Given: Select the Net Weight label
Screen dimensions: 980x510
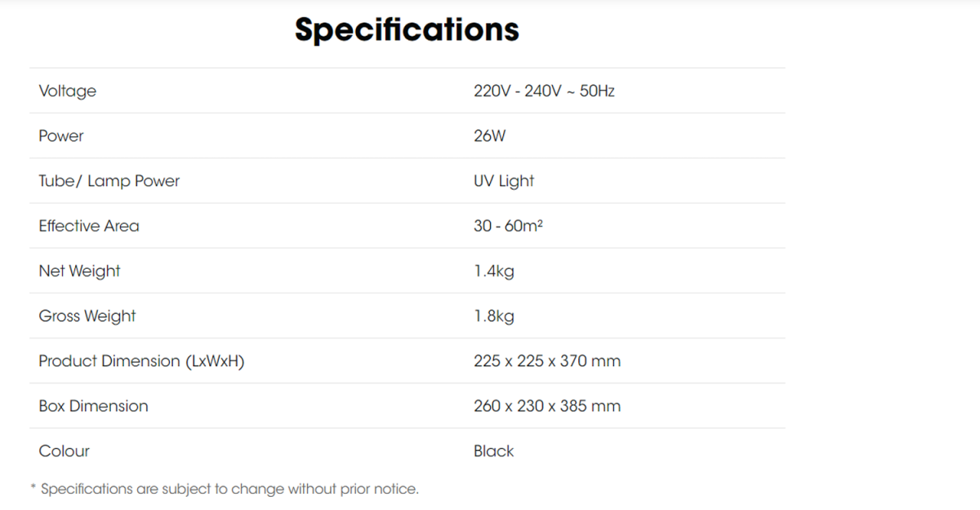Looking at the screenshot, I should point(79,271).
